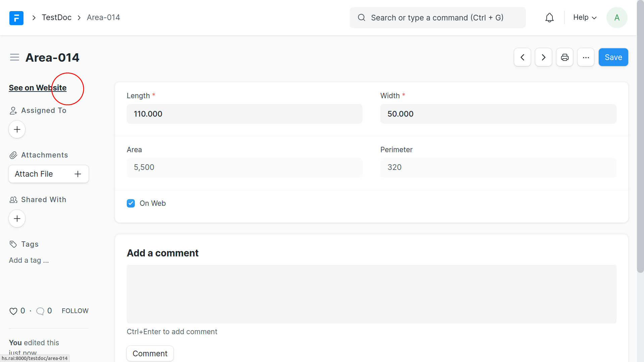Image resolution: width=644 pixels, height=362 pixels.
Task: Focus the search command bar
Action: point(437,18)
